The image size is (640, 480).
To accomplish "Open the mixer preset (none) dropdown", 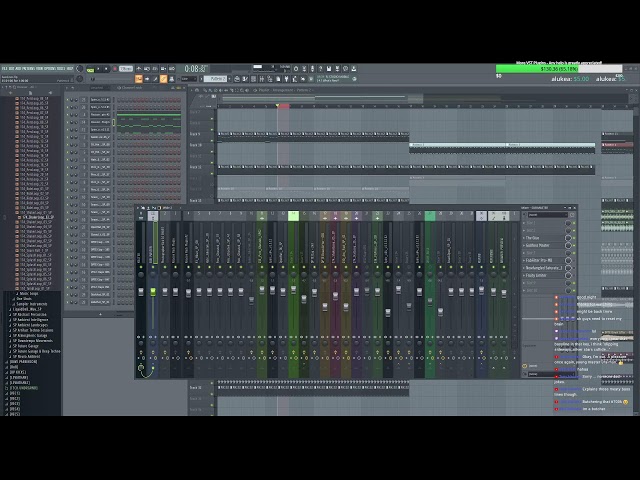I will [547, 215].
